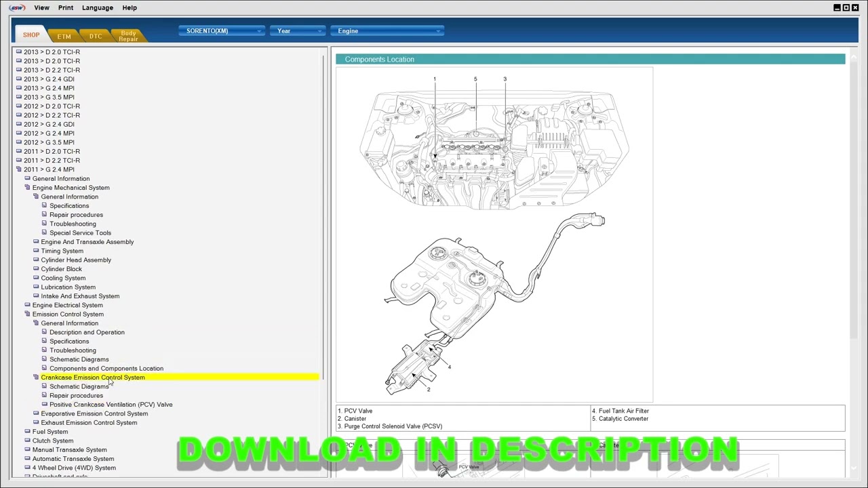Open the SORENTO(XM) model dropdown
868x488 pixels.
(221, 30)
